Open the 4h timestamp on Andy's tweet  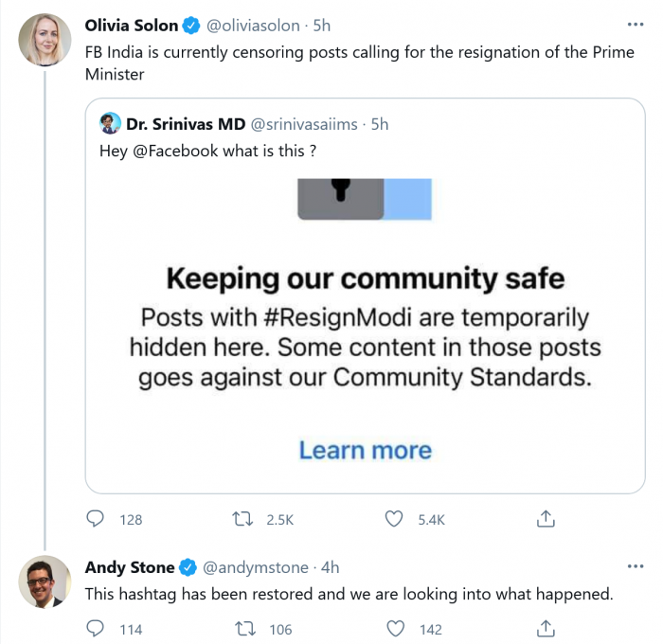(x=330, y=567)
